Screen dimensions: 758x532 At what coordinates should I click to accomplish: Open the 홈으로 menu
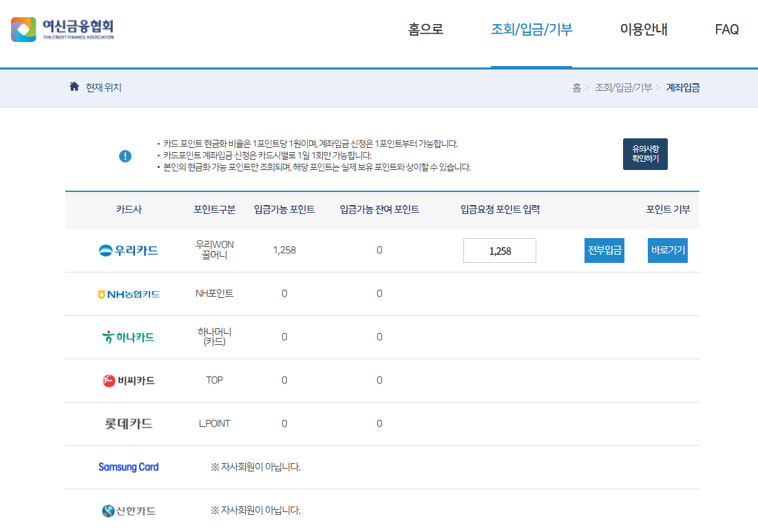pos(425,30)
